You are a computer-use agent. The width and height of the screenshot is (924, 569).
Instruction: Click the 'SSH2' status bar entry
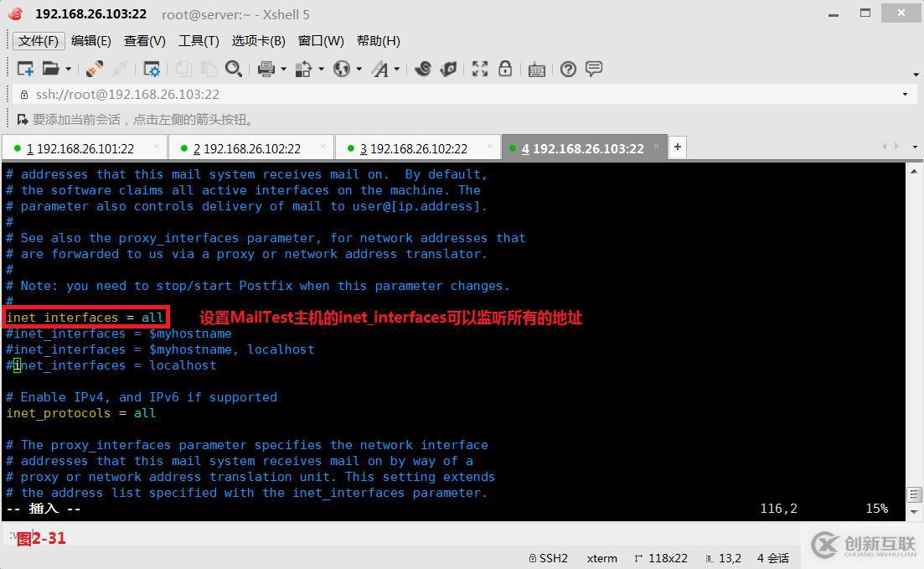pos(548,558)
